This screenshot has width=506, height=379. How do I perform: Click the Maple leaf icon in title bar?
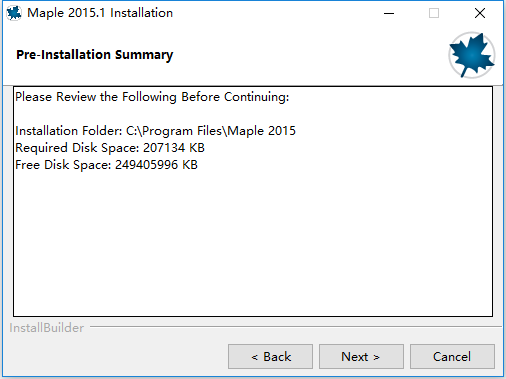coord(14,13)
